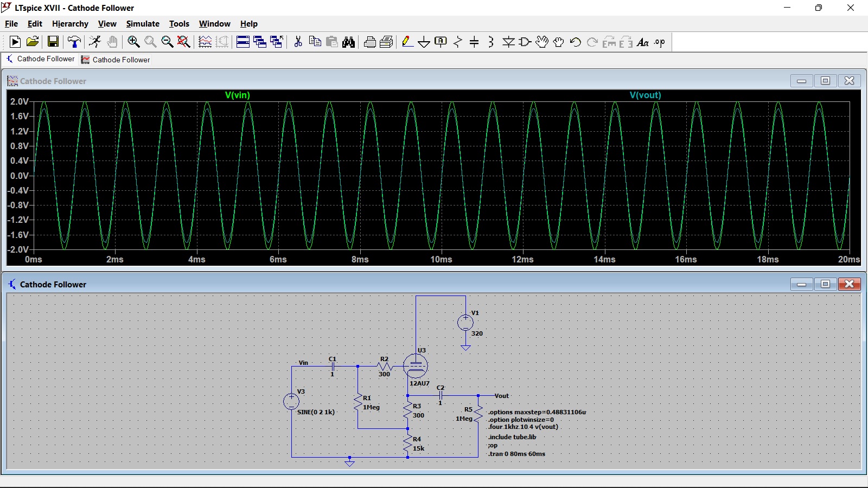Screen dimensions: 868x488
Task: Minimize the schematic Cathode Follower window
Action: click(x=801, y=284)
